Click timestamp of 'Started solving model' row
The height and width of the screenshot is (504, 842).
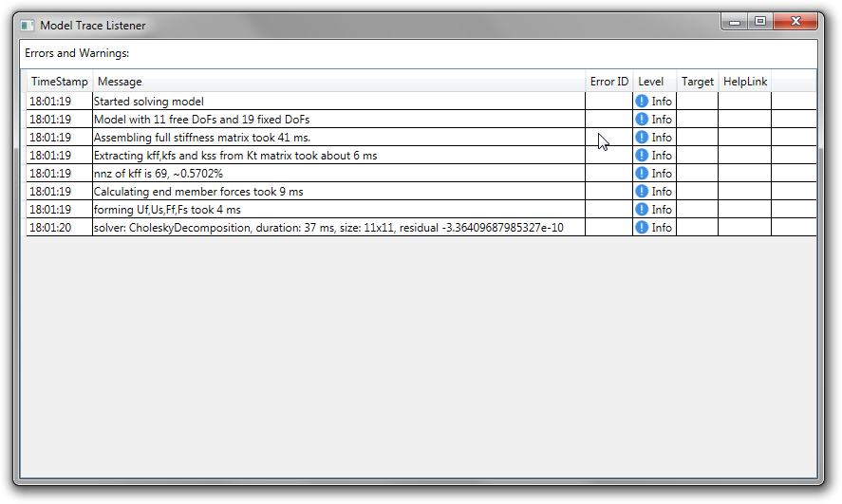[x=59, y=101]
